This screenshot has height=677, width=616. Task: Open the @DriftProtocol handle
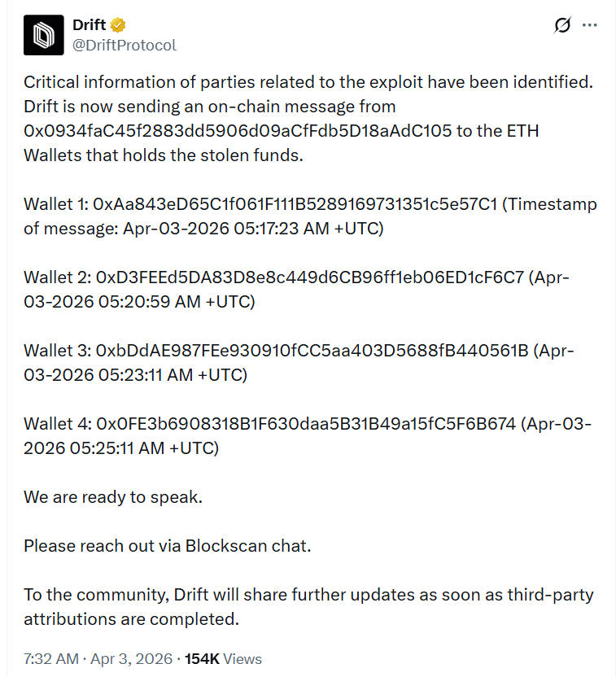(x=124, y=45)
